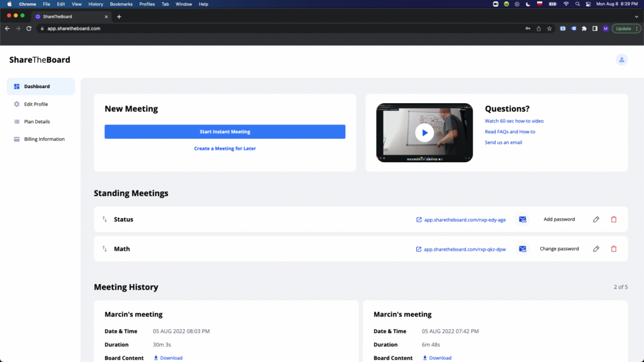The image size is (644, 362).
Task: Toggle sort order on the Math meeting
Action: [x=104, y=249]
